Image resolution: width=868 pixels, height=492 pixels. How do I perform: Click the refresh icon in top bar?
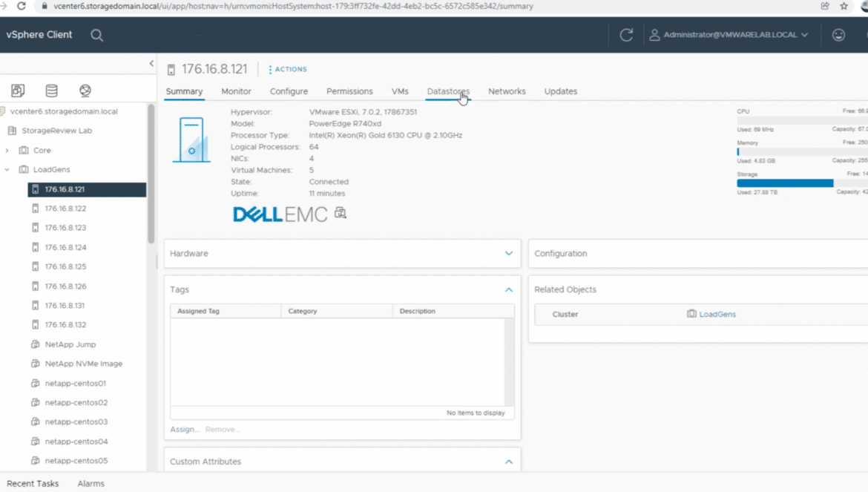point(626,35)
